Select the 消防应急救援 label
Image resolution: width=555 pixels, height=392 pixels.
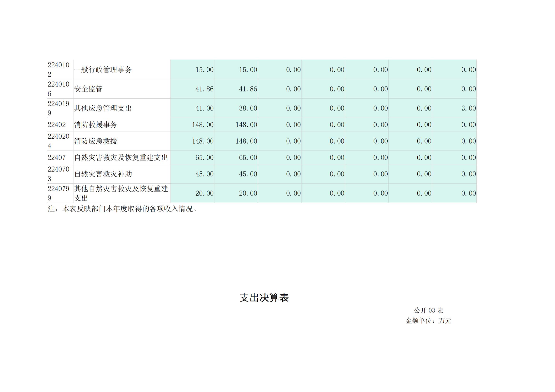click(96, 141)
